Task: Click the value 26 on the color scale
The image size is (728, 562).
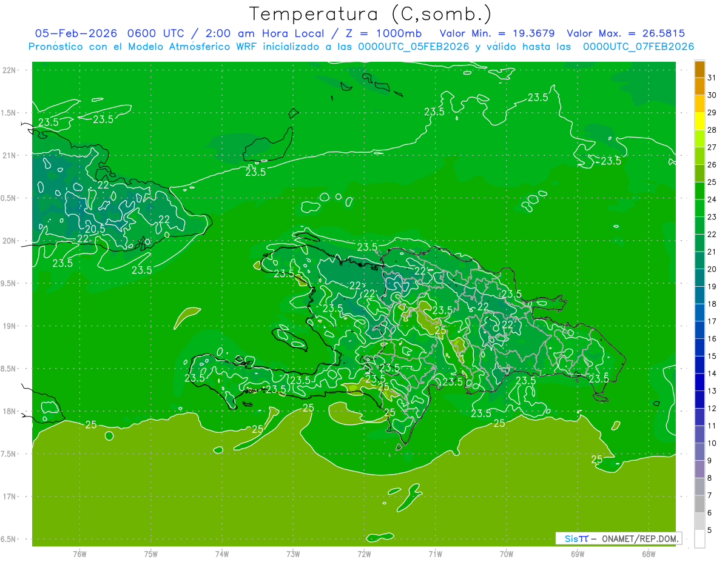Action: (x=712, y=165)
